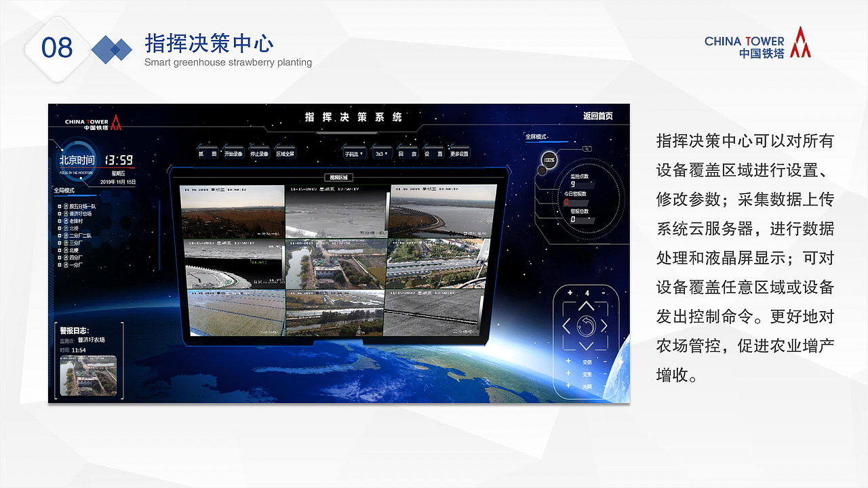Image resolution: width=868 pixels, height=488 pixels.
Task: Click camera icon beside 原五分场一队
Action: [66, 206]
